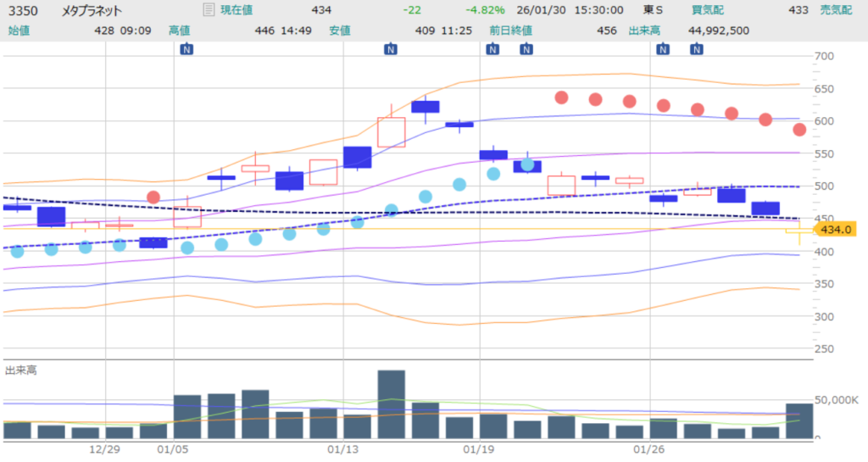The image size is (868, 462).
Task: Open the second N news marker from left
Action: (x=391, y=49)
